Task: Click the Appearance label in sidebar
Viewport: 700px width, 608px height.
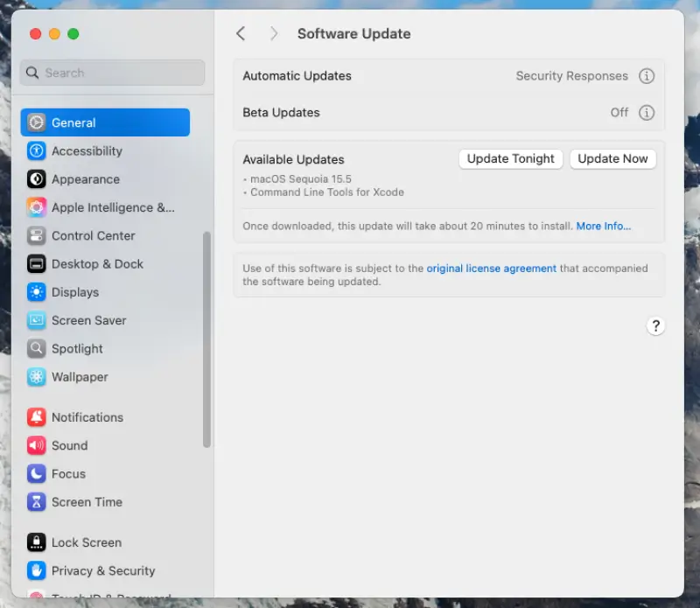Action: click(86, 179)
